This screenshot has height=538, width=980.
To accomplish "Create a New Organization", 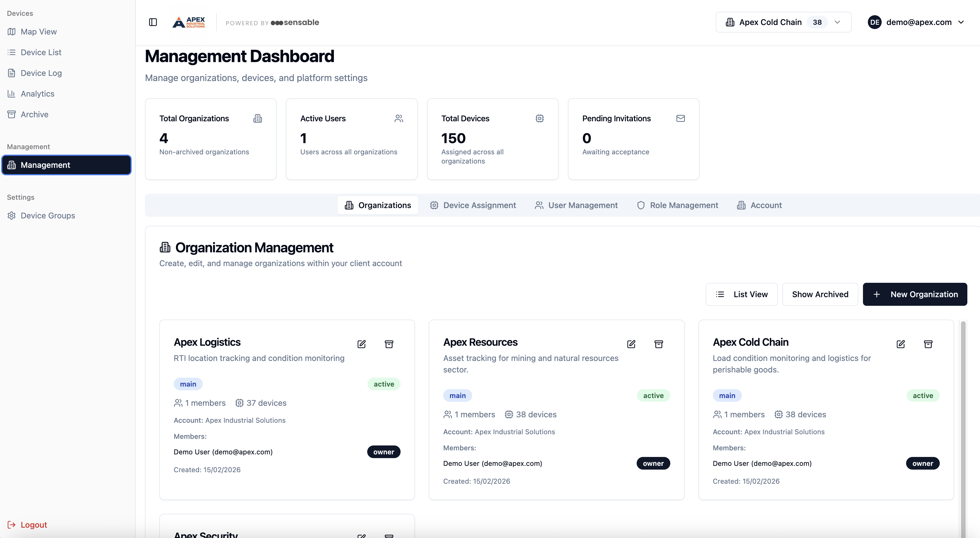I will pyautogui.click(x=914, y=294).
